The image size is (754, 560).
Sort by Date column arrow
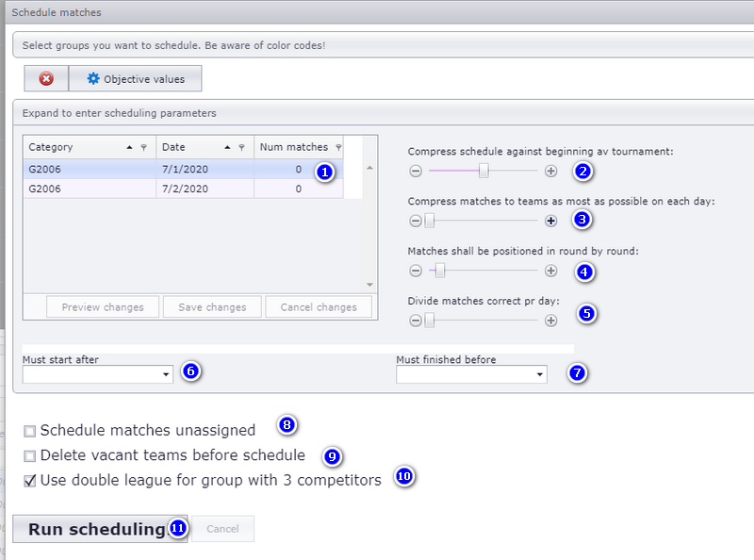coord(227,147)
